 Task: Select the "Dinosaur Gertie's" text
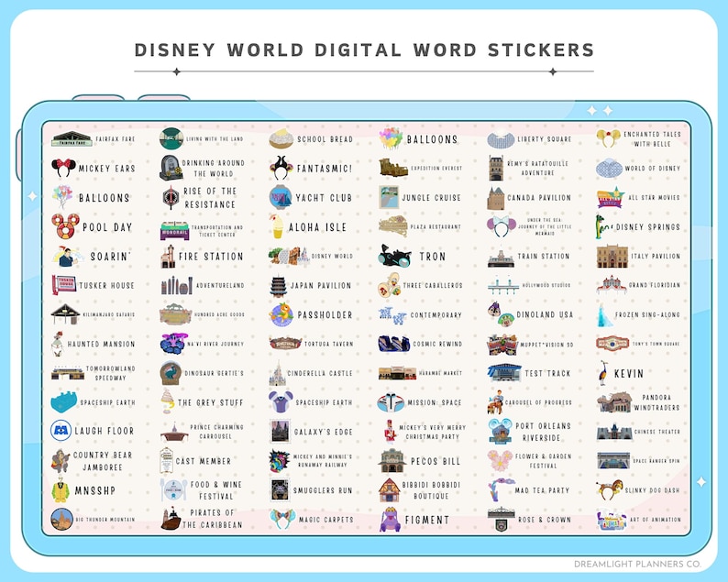coord(214,373)
